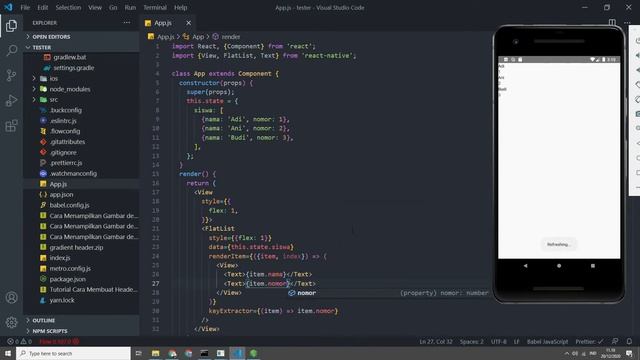The width and height of the screenshot is (640, 360).
Task: Open the Selection menu
Action: (x=68, y=7)
